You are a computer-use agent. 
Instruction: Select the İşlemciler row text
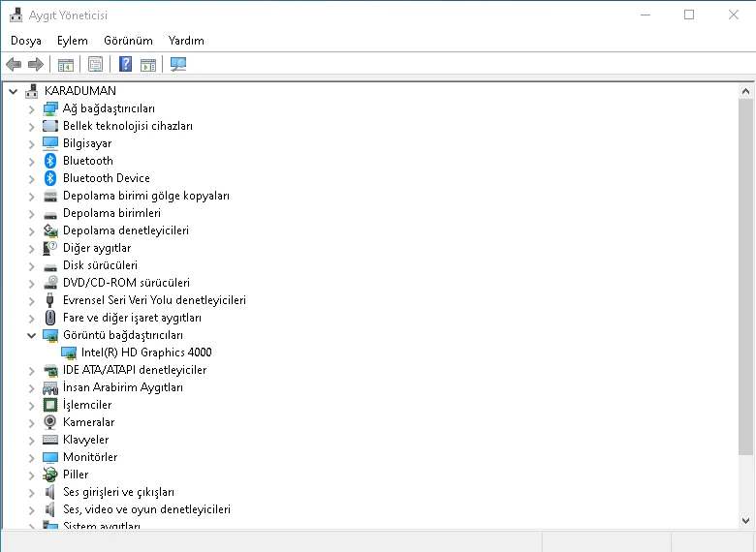tap(87, 405)
